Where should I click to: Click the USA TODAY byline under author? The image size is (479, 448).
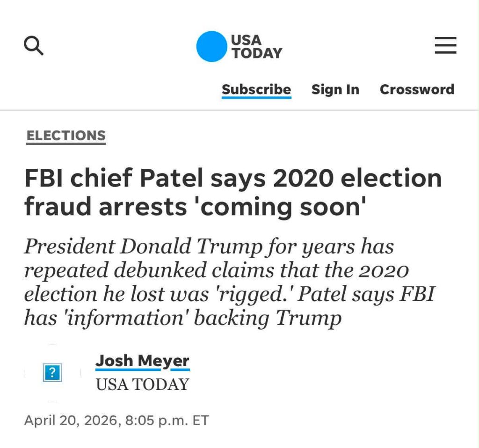(x=142, y=384)
